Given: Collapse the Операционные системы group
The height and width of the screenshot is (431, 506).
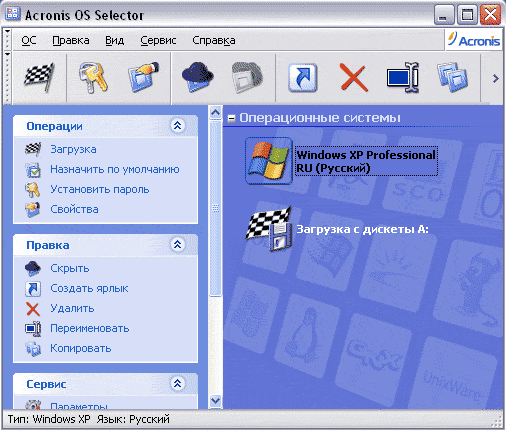Looking at the screenshot, I should click(231, 118).
